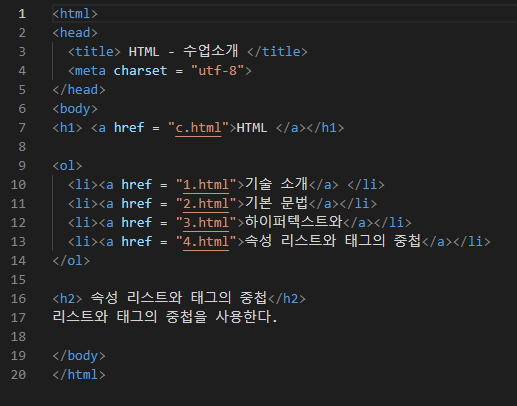Image resolution: width=517 pixels, height=406 pixels.
Task: Click the text '기술 소개'
Action: coord(276,184)
